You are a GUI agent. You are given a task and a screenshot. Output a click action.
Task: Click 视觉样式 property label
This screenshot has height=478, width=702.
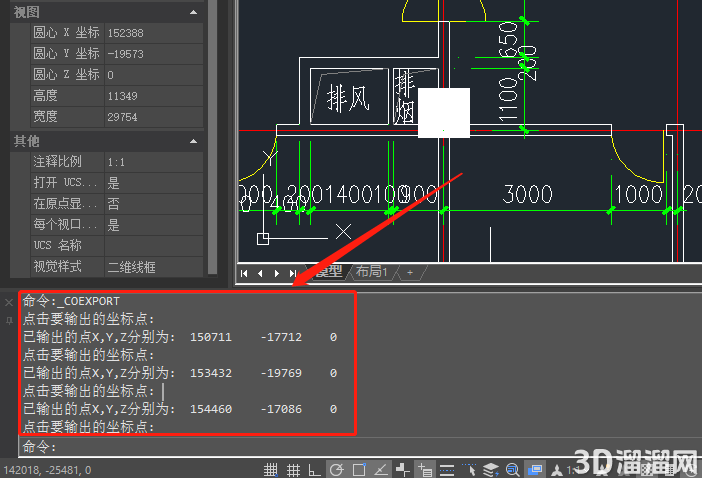[x=58, y=267]
